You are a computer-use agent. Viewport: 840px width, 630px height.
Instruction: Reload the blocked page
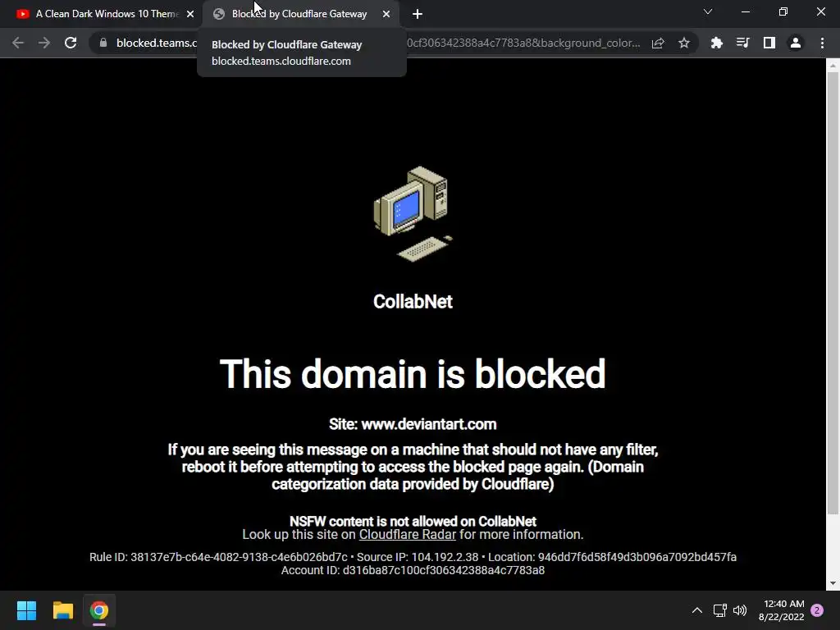tap(71, 43)
